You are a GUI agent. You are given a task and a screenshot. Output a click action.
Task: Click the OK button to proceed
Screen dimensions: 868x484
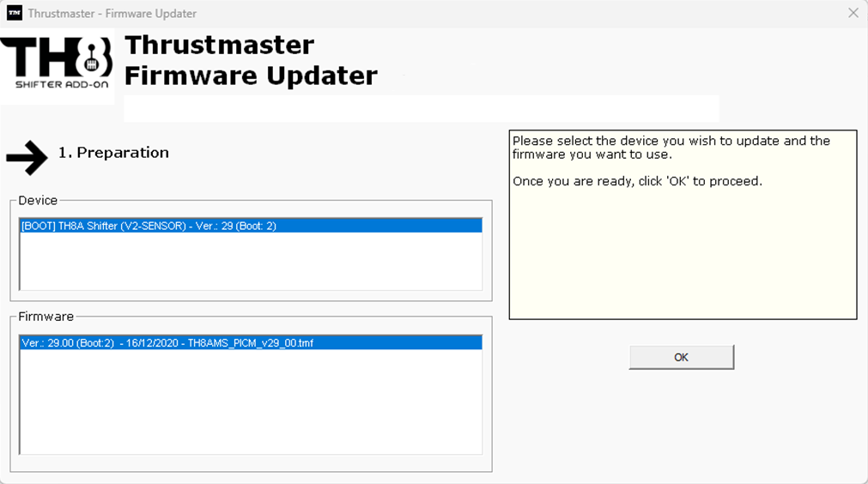(x=682, y=357)
